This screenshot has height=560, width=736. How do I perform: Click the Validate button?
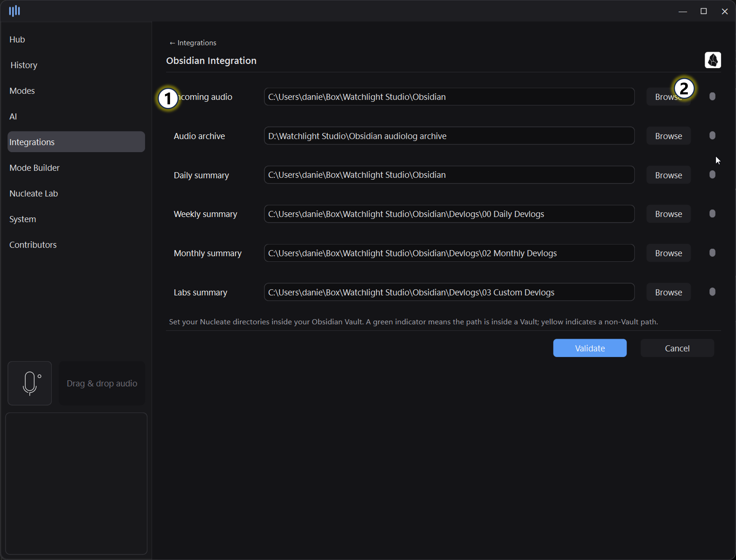pos(590,348)
